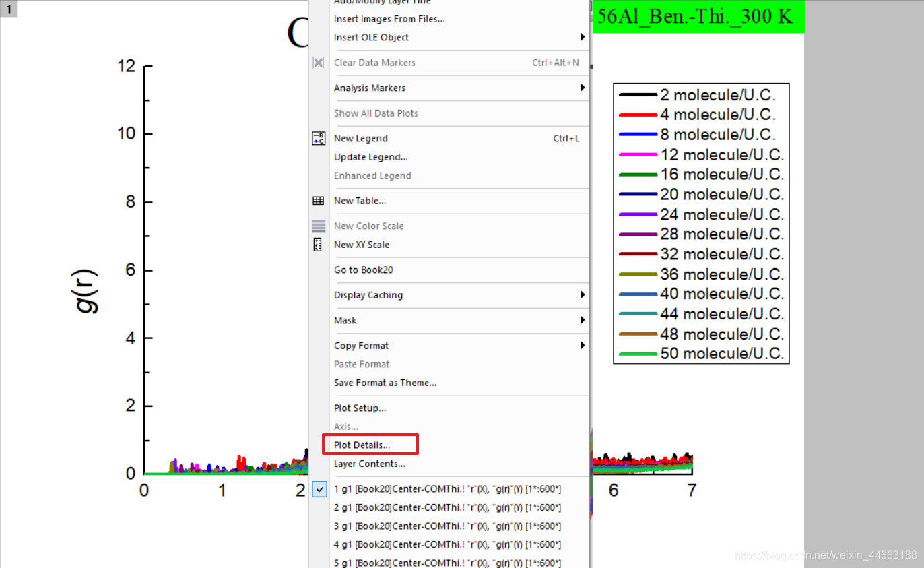Click layer 1 icon in graph corner

point(9,9)
